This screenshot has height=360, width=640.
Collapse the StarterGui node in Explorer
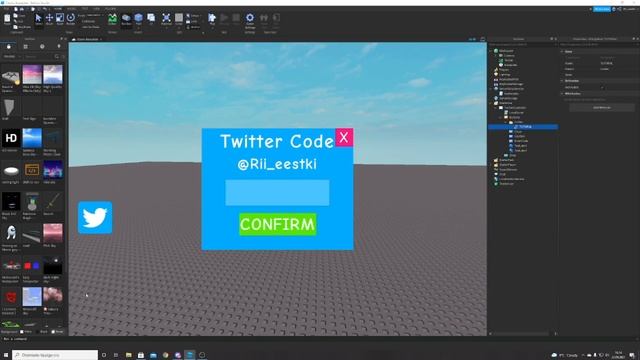coord(491,103)
